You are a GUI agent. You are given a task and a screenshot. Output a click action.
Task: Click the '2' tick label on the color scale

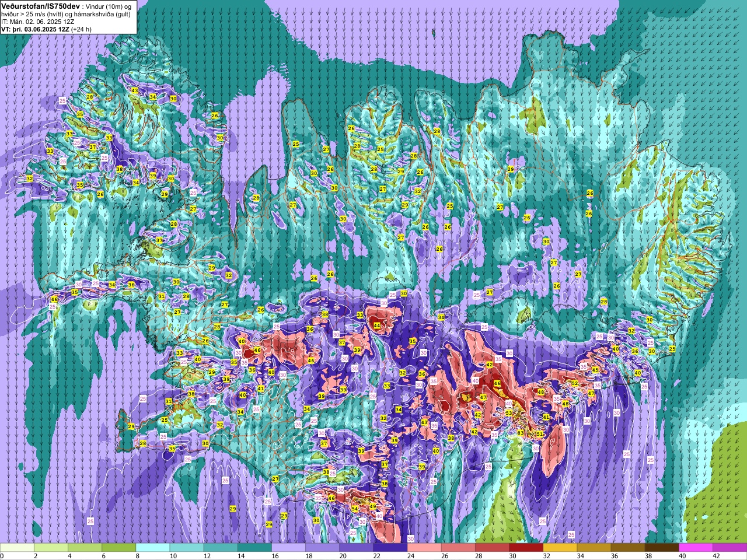point(36,556)
